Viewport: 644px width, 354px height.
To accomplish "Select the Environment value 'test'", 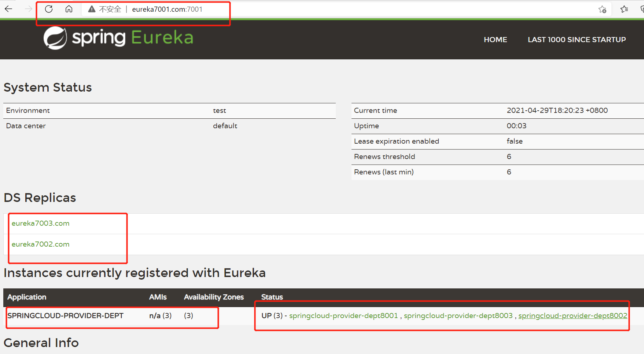I will [220, 110].
